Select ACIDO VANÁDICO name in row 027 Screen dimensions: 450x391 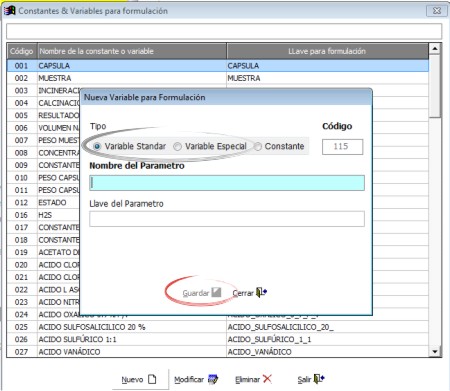tap(132, 352)
